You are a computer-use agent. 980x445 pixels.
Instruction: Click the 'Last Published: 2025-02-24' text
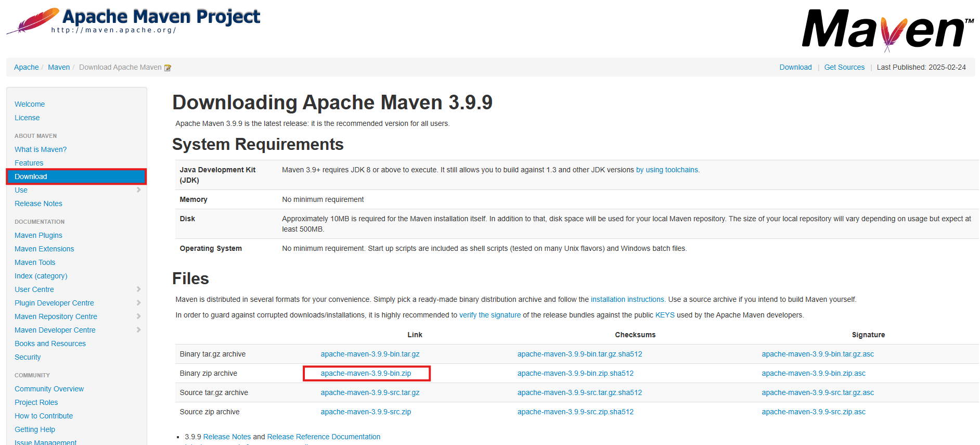coord(921,67)
